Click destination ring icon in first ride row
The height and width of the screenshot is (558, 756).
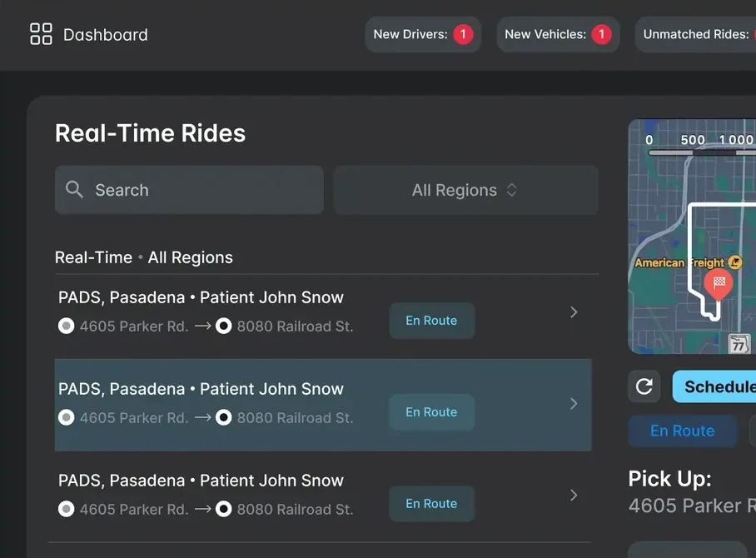(223, 326)
